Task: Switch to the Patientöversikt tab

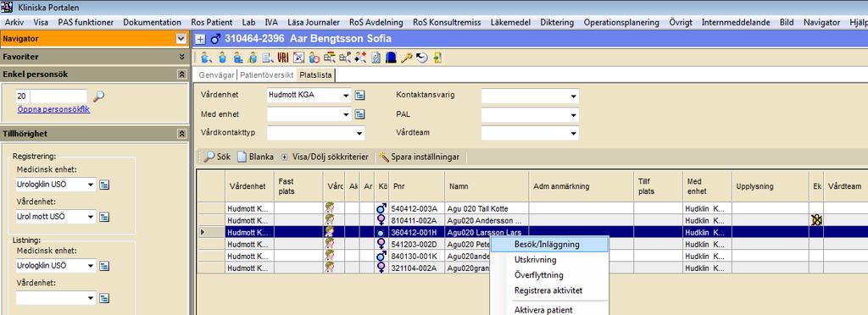Action: click(267, 75)
